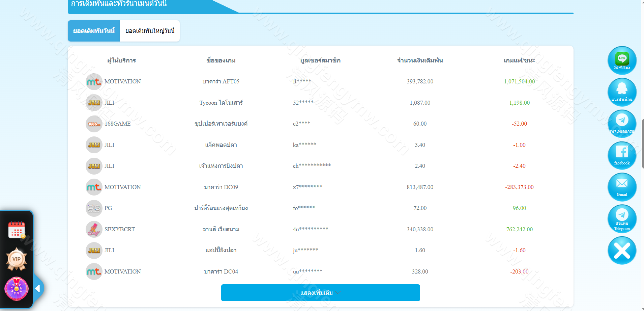644x311 pixels.
Task: Switch to ยอดเดิมพันใหญ่วันนี้ tab
Action: (150, 31)
